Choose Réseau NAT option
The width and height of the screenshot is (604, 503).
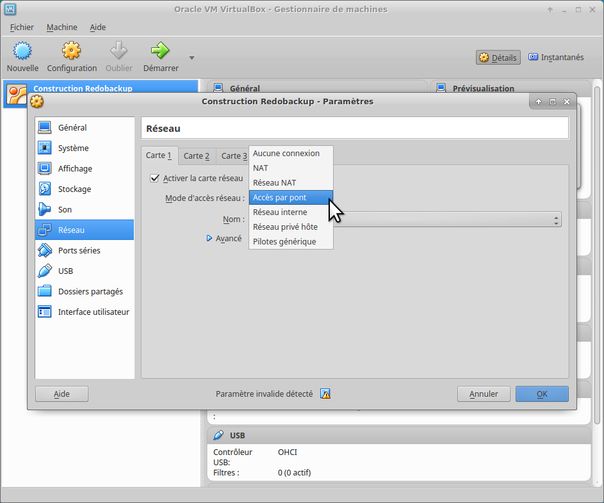[x=291, y=183]
